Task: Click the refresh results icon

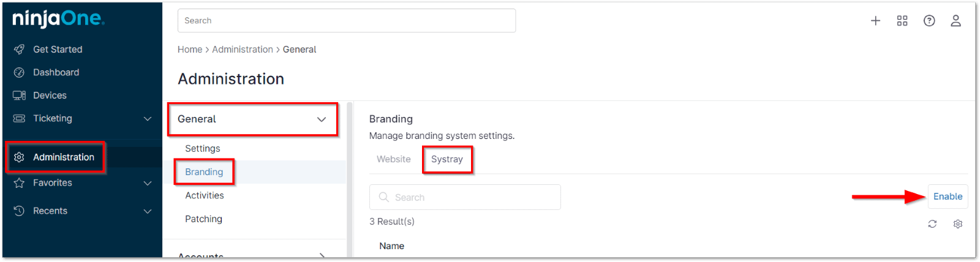Action: coord(932,224)
